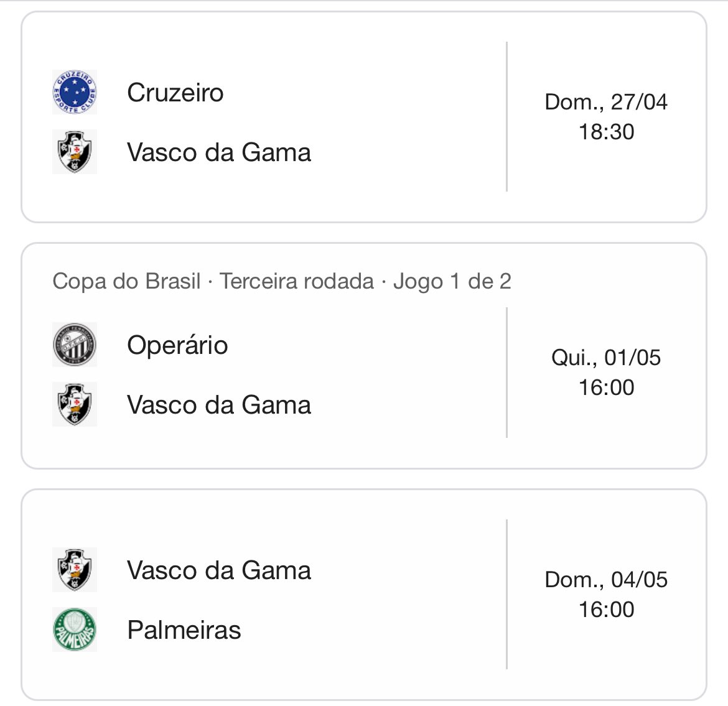
Task: Click the Cruzeiro club crest
Action: point(75,93)
